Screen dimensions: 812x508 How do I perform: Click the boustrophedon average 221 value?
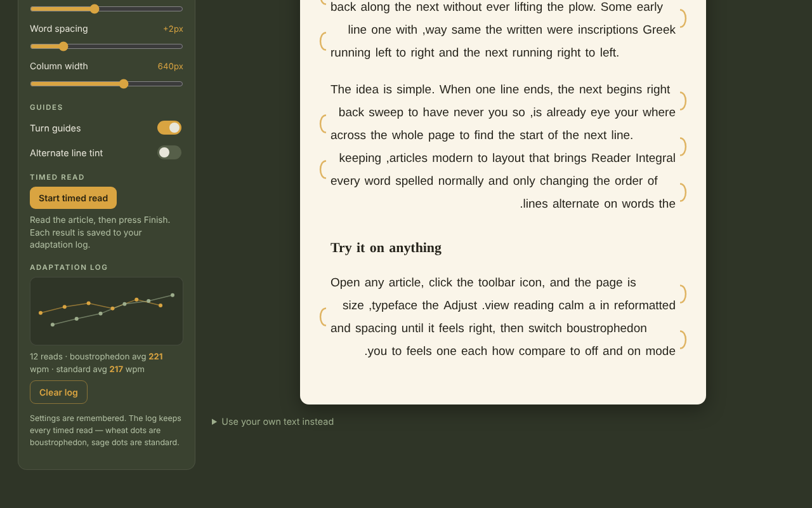[x=155, y=357]
